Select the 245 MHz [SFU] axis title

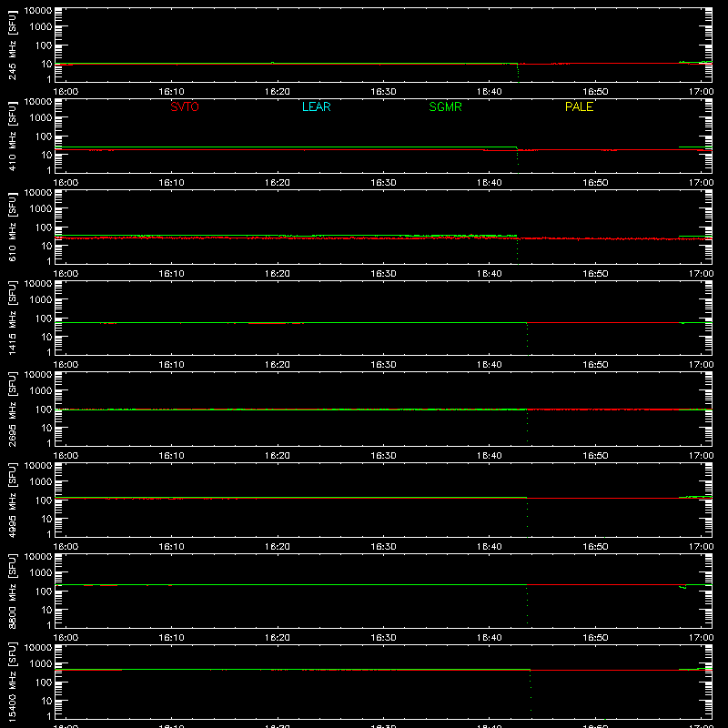click(12, 45)
